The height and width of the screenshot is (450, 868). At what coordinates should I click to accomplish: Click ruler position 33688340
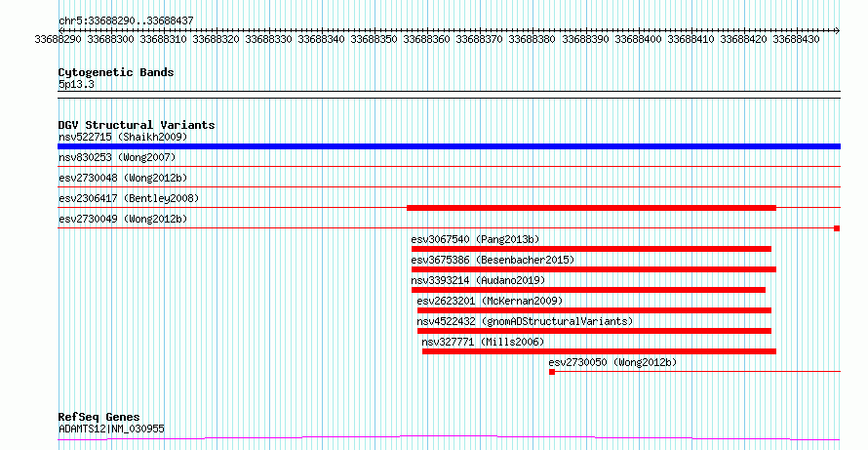[x=322, y=40]
